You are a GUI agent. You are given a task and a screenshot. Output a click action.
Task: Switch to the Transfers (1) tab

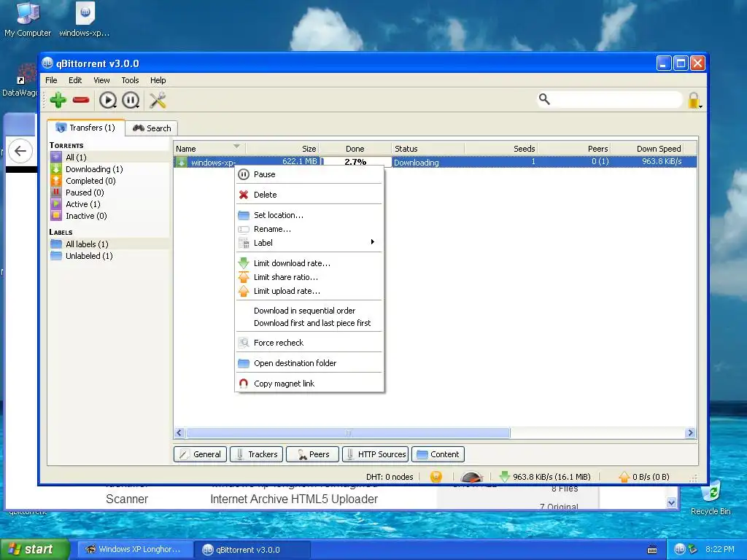pos(86,128)
